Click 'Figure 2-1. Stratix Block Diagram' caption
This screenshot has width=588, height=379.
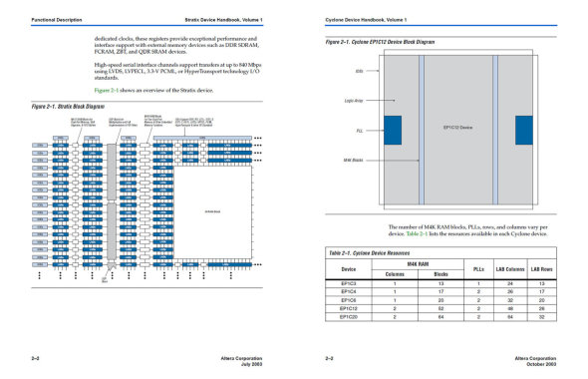pos(68,107)
